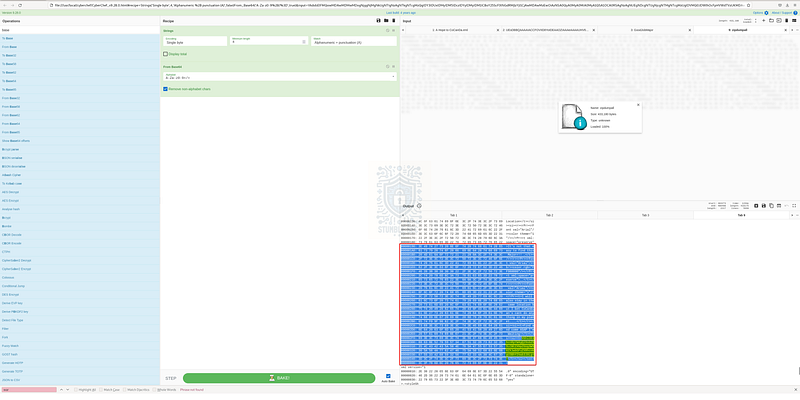Clear the recipe with the trash icon
Screen dimensions: 800x400
click(x=393, y=20)
